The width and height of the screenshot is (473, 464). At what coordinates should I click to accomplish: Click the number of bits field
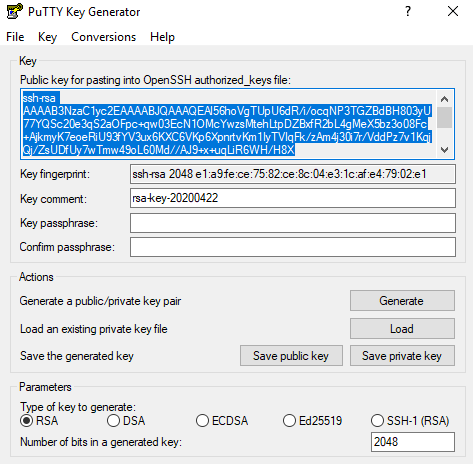coord(413,442)
